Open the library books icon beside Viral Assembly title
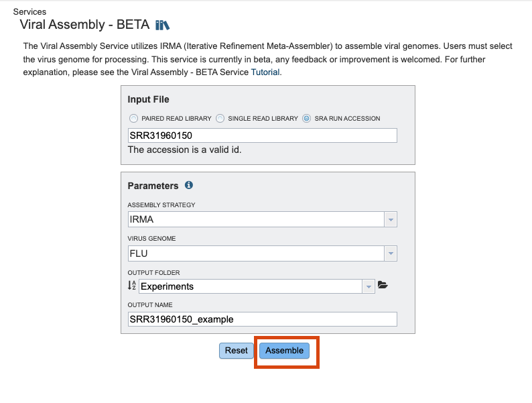The image size is (532, 403). point(163,25)
